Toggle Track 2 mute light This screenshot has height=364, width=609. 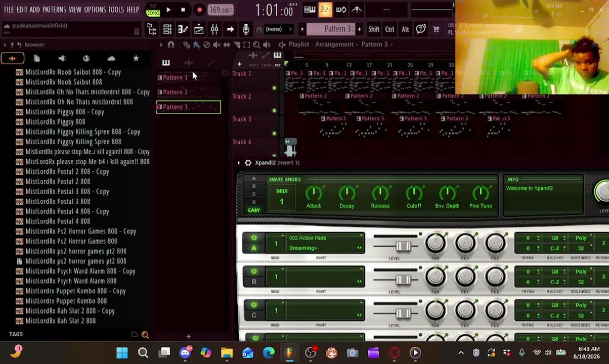point(274,111)
